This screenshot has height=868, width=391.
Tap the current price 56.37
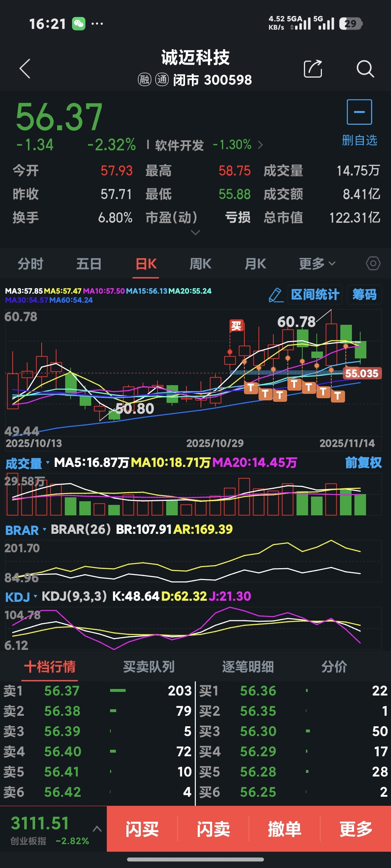[59, 116]
